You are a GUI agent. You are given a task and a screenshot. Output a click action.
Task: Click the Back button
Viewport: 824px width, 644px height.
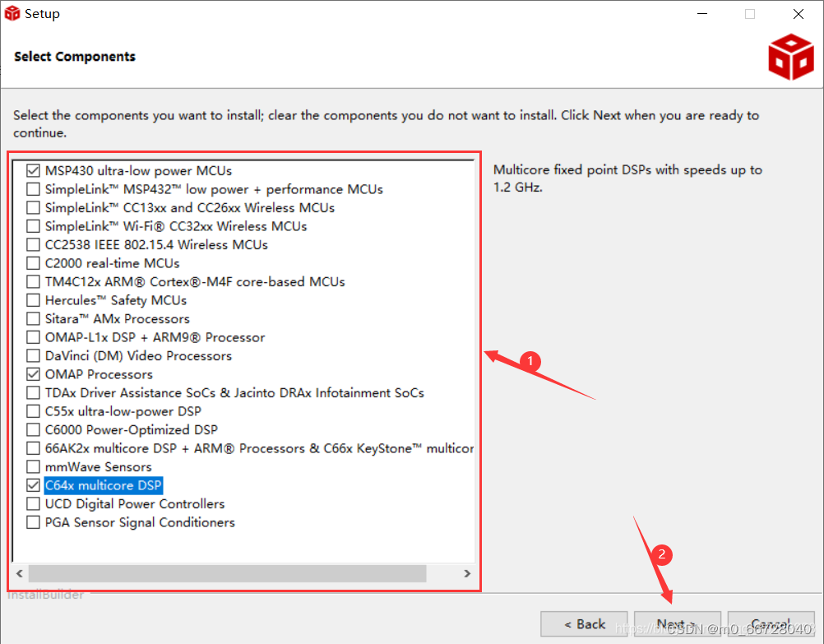(x=584, y=624)
